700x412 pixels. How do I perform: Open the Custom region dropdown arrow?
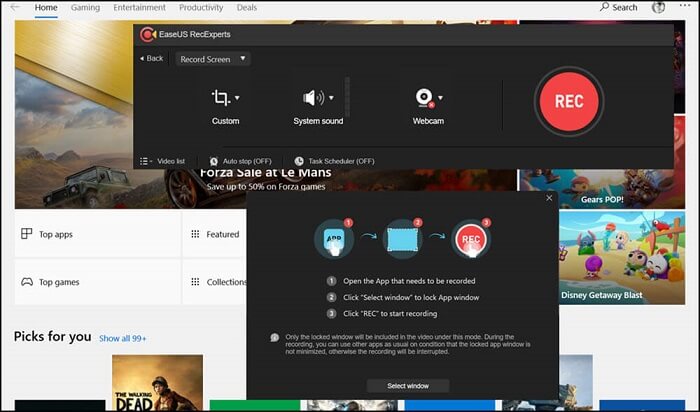(237, 98)
